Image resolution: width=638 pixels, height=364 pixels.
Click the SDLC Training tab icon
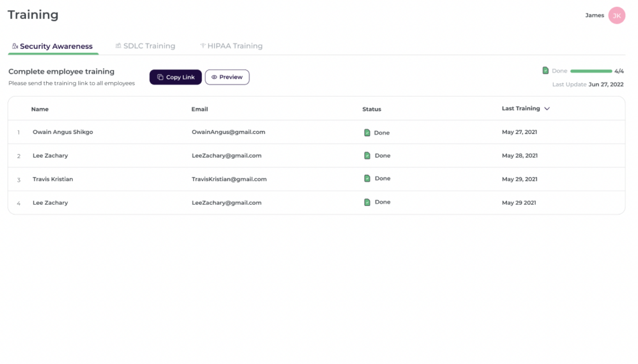[118, 46]
